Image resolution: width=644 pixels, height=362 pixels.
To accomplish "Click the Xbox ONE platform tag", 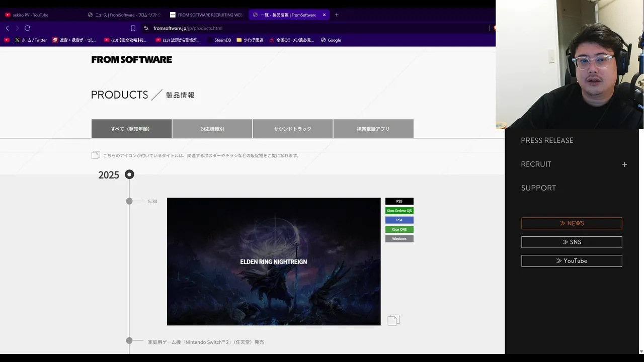I will pos(399,229).
